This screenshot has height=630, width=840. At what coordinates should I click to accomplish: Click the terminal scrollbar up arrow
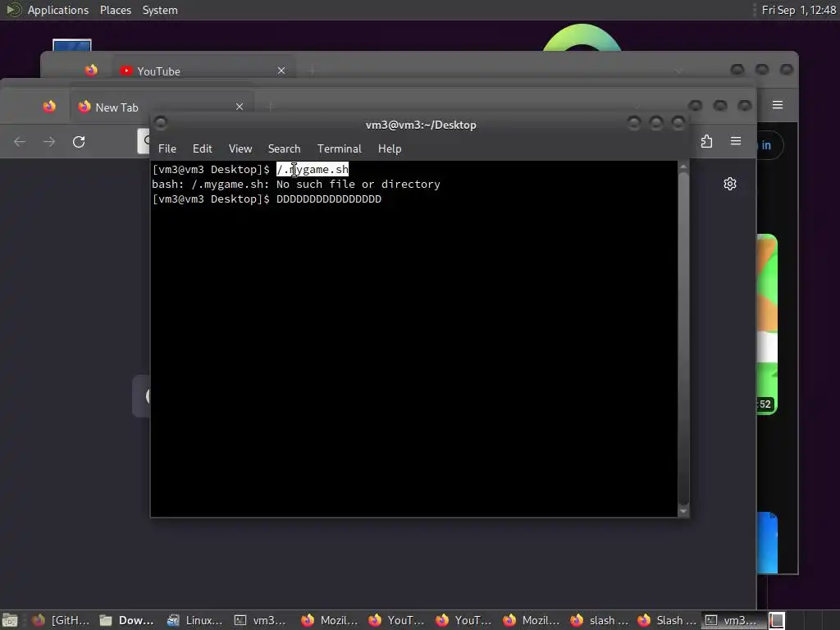tap(683, 167)
